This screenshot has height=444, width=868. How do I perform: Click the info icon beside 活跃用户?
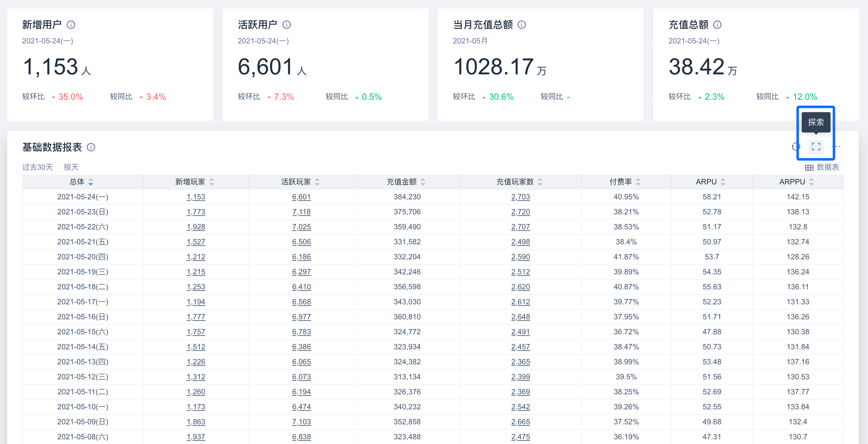(286, 25)
